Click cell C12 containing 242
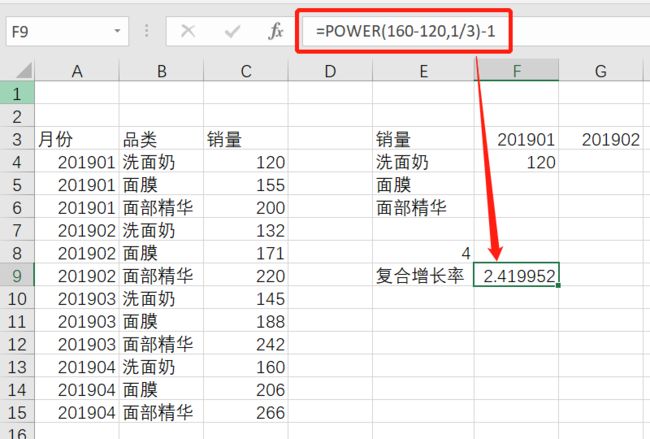The image size is (650, 439). click(x=246, y=344)
